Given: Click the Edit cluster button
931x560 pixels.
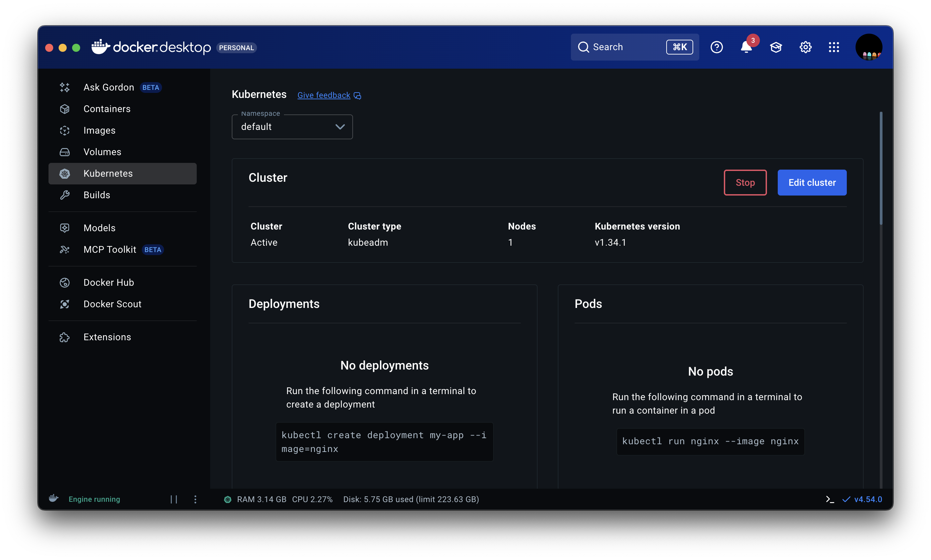Looking at the screenshot, I should coord(812,183).
